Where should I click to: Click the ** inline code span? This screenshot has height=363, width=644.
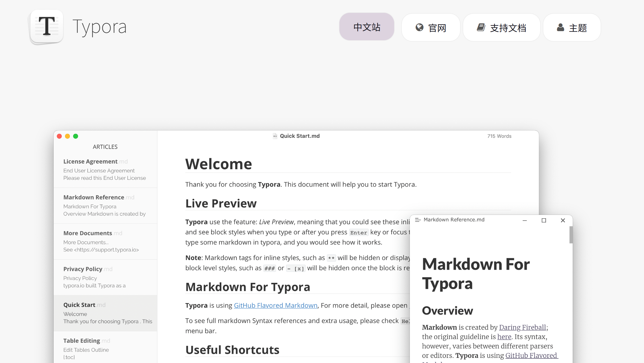[x=331, y=258]
